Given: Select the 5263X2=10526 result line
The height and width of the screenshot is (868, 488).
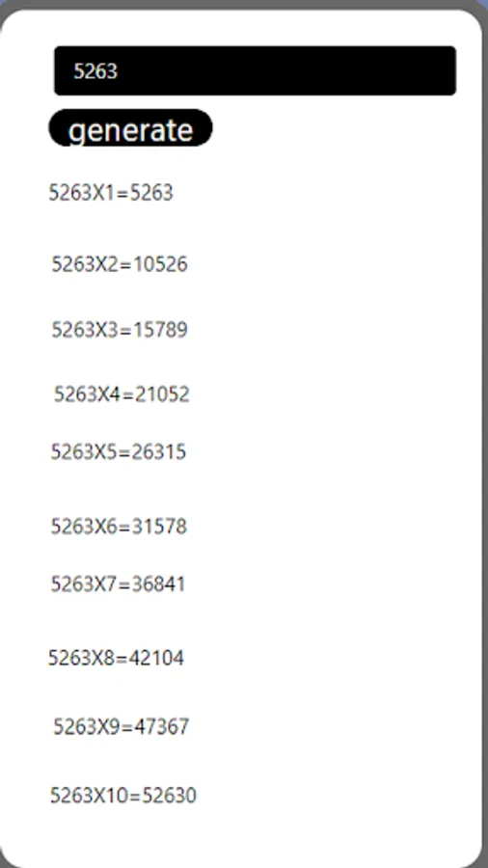Looking at the screenshot, I should point(120,264).
